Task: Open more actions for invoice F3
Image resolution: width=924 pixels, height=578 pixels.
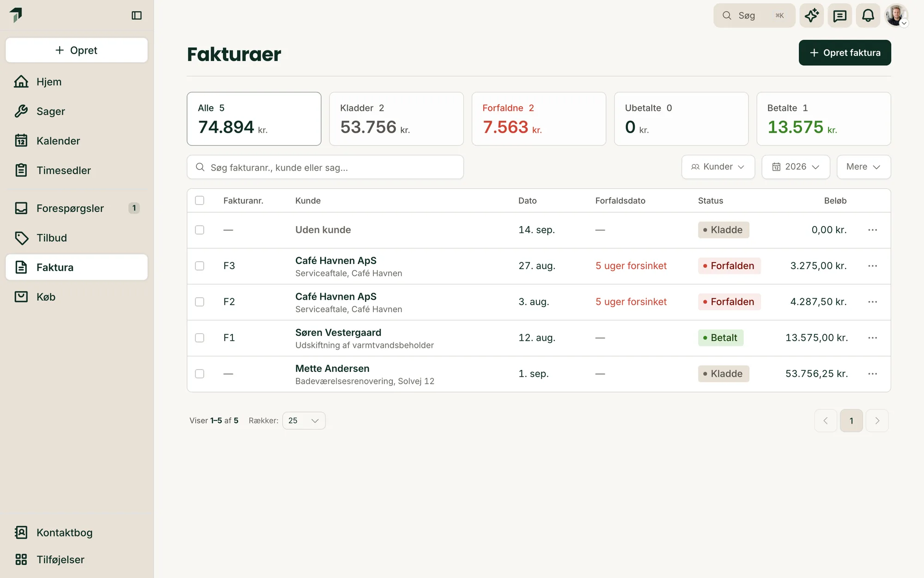Action: [872, 266]
